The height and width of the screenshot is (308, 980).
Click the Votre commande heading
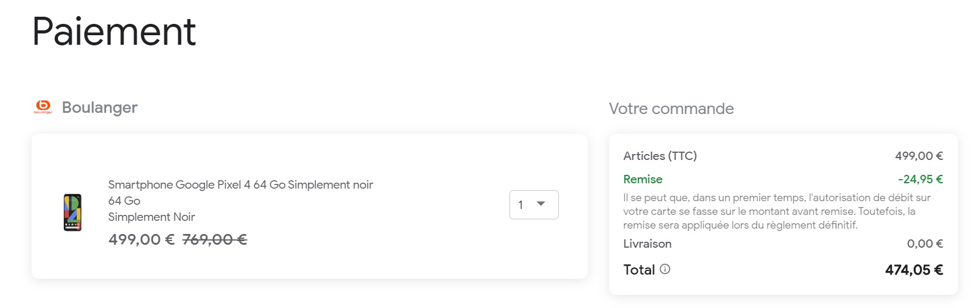tap(671, 109)
